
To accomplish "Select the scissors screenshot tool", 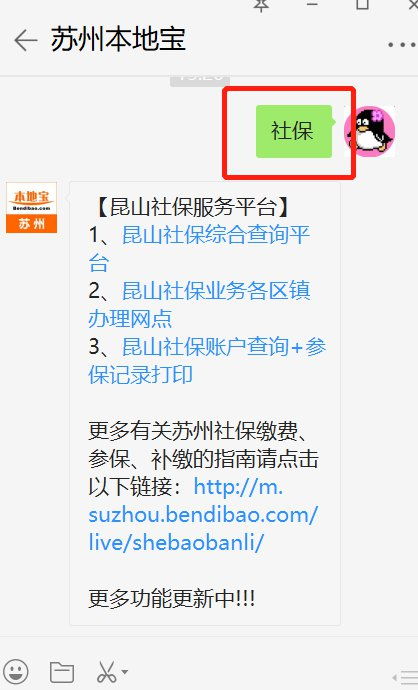I will point(106,672).
